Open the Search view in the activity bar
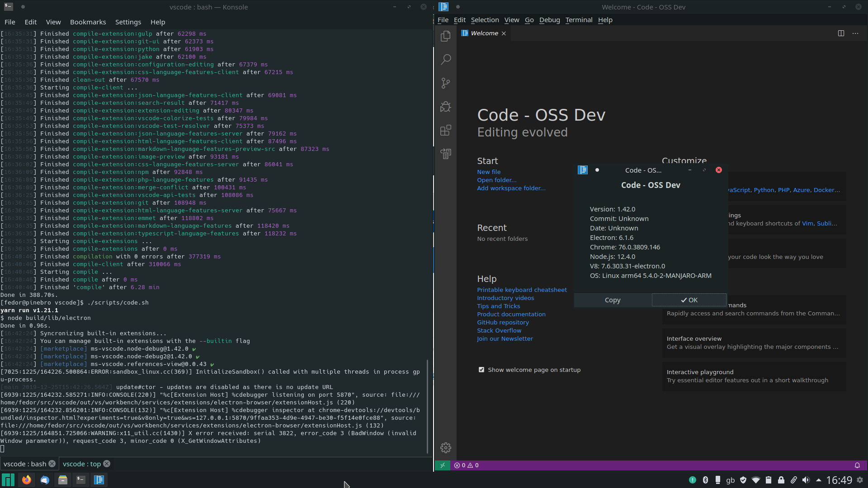The height and width of the screenshot is (488, 868). (445, 60)
